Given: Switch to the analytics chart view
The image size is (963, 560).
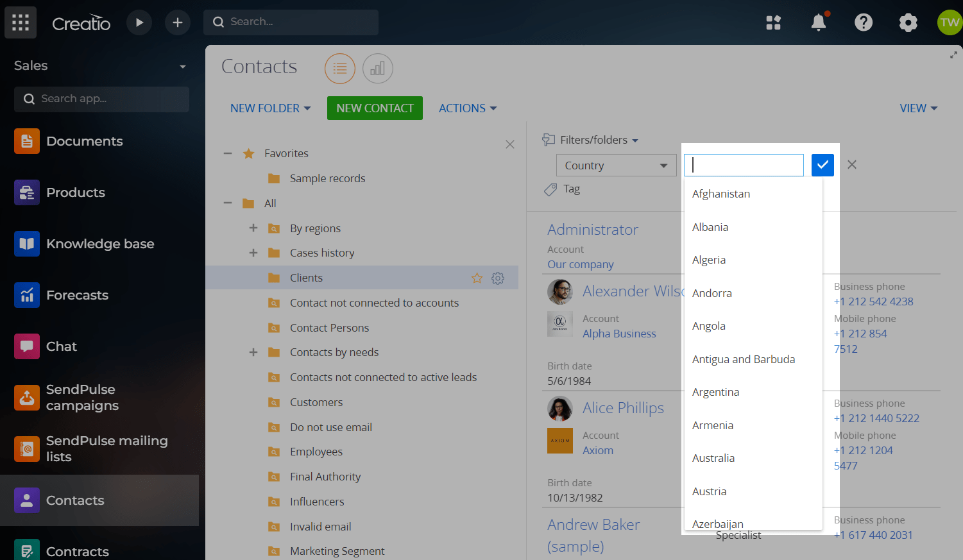Looking at the screenshot, I should [x=377, y=69].
